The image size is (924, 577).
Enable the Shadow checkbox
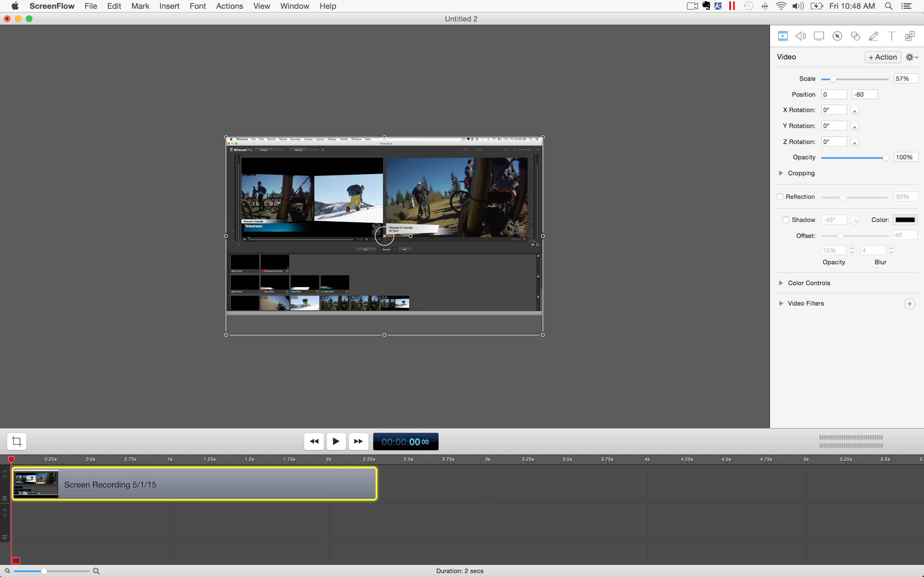tap(786, 220)
